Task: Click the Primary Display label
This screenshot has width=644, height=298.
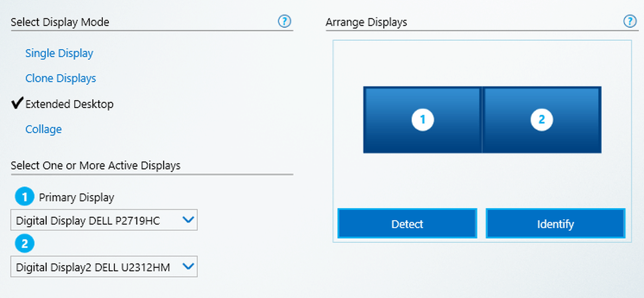Action: [76, 197]
